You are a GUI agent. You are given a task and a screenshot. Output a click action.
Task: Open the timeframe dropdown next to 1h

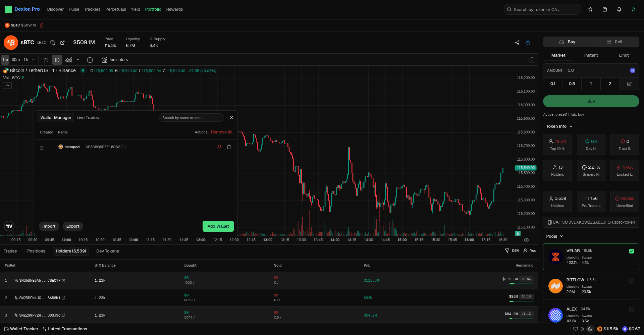click(33, 60)
